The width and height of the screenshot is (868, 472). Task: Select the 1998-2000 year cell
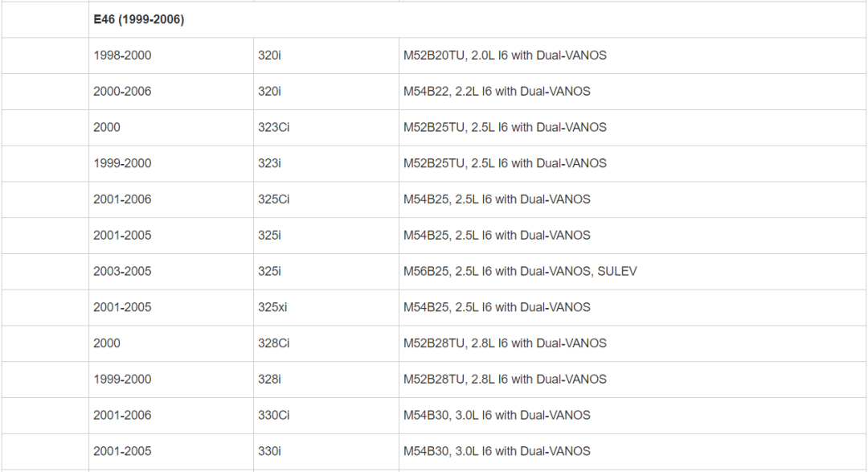point(122,55)
